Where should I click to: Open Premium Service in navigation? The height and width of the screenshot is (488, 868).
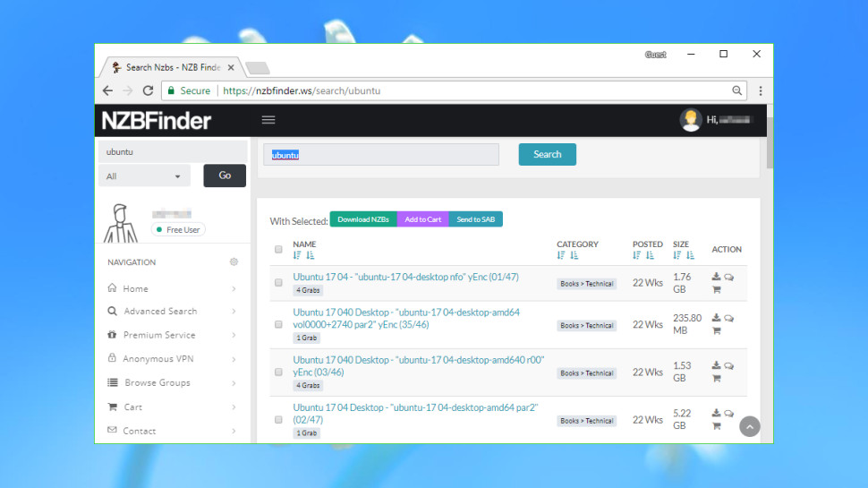click(x=159, y=335)
